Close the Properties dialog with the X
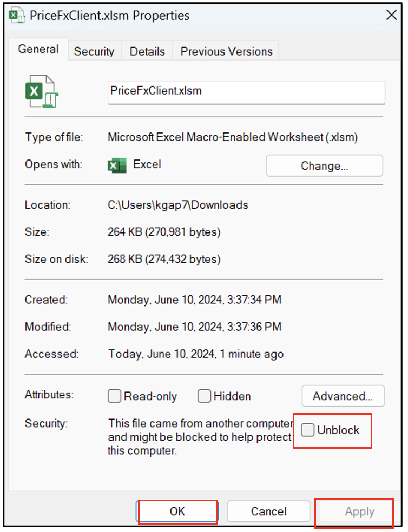408x532 pixels. [391, 15]
